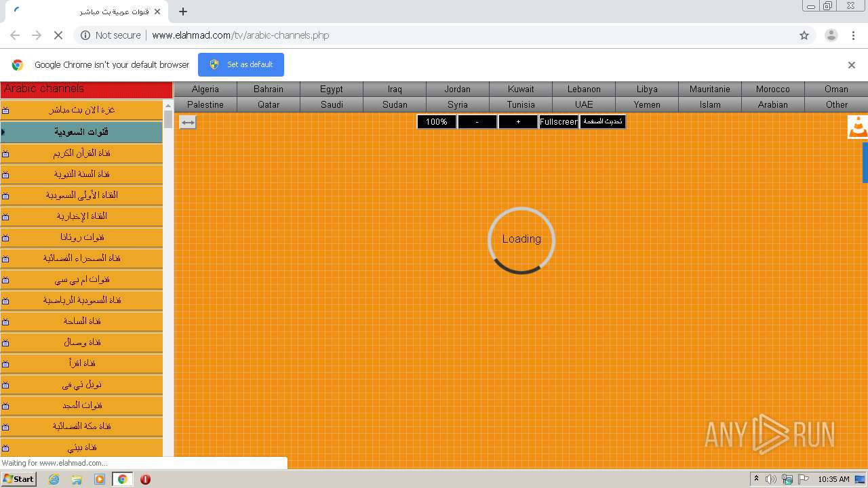Open قناة السعودية الرياضية channel
Screen dimensions: 868x488
click(x=81, y=300)
